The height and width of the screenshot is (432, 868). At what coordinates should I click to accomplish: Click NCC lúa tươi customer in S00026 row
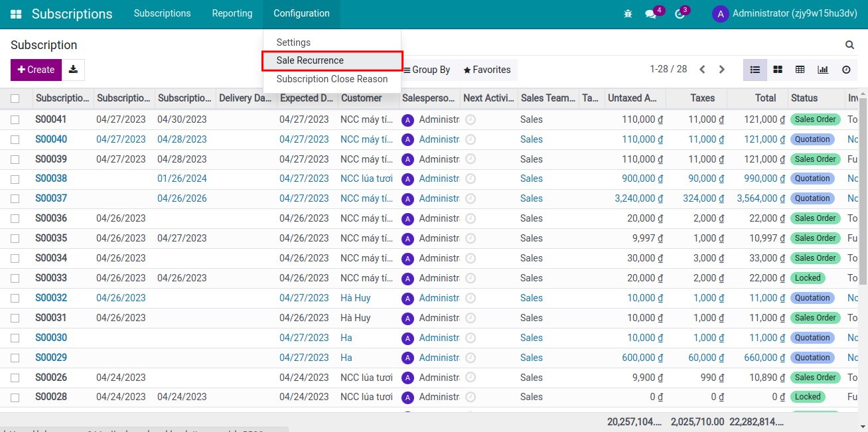(366, 378)
